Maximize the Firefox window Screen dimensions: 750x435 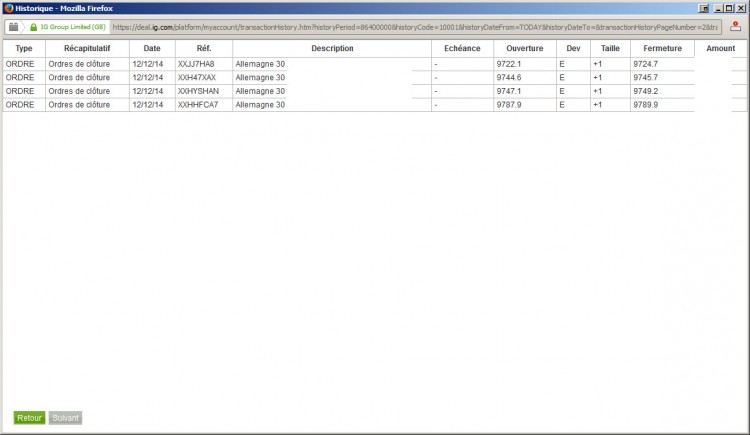[728, 8]
